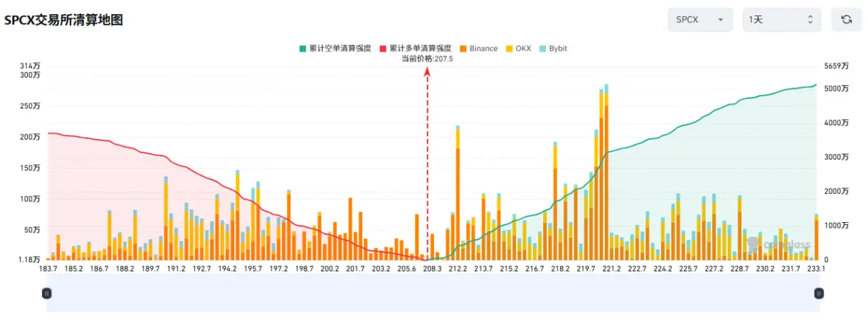This screenshot has width=868, height=321.
Task: Click the 250万 left axis label
Action: tap(31, 106)
